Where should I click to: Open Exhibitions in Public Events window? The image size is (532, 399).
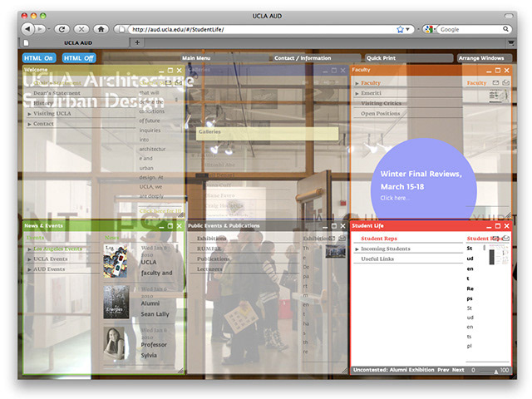pyautogui.click(x=211, y=239)
